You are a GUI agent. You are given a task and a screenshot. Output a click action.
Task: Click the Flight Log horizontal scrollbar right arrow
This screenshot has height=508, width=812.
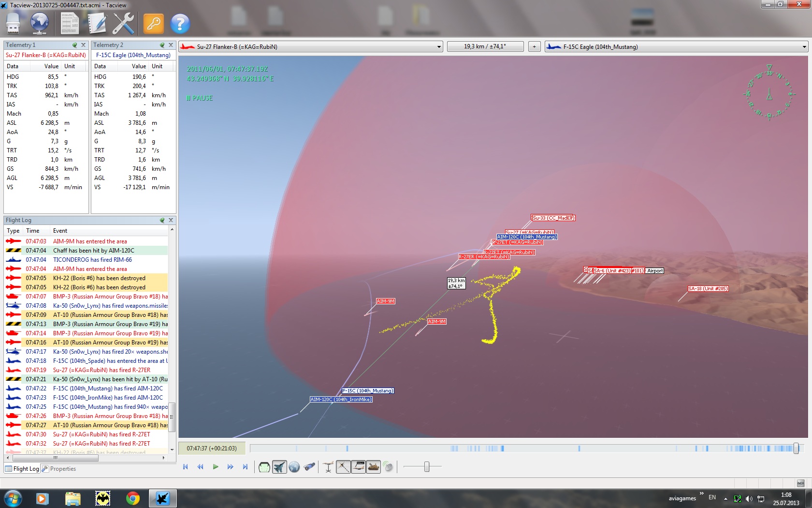click(x=164, y=457)
